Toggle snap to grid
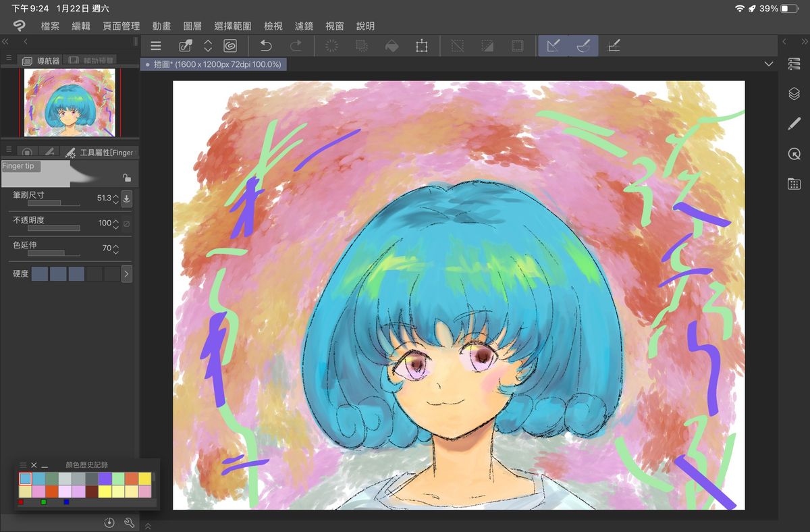 click(x=614, y=46)
